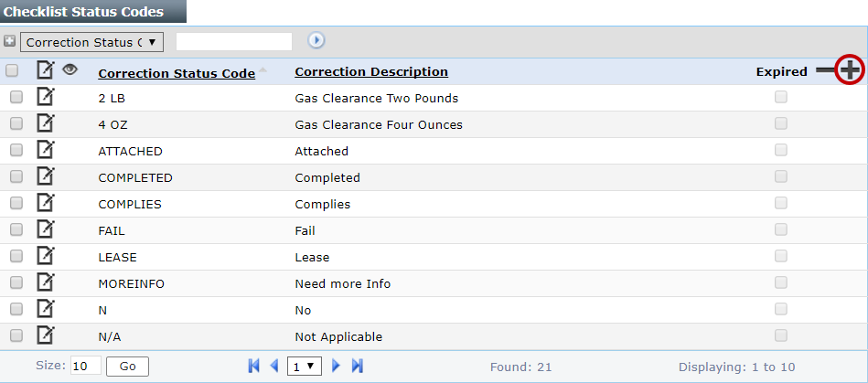Sort by Correction Description column
868x383 pixels.
[370, 71]
